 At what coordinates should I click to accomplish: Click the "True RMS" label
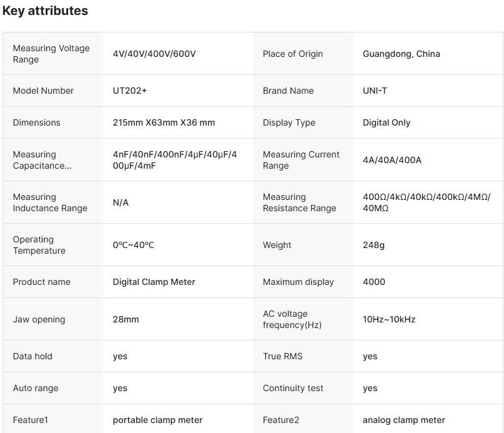(282, 356)
